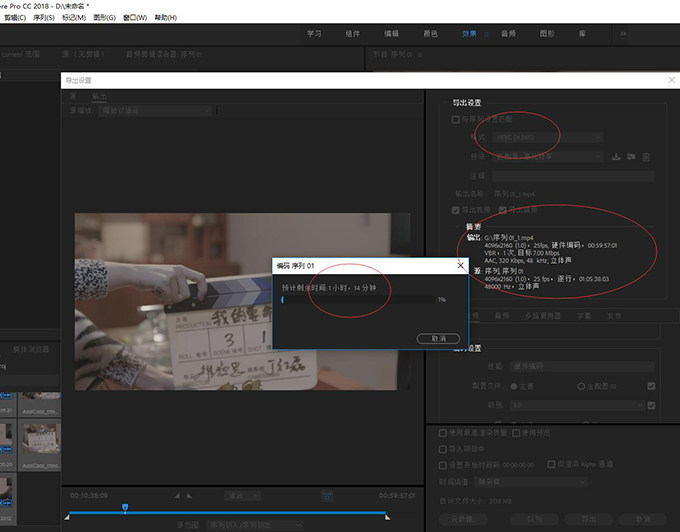Open the 源 tab in export preview
Screen dimensions: 680x532
(73, 96)
